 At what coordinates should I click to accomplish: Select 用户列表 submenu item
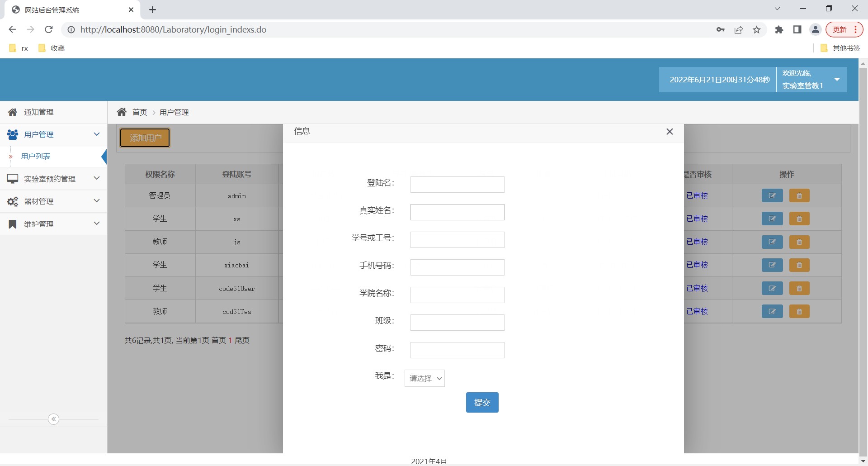tap(36, 157)
